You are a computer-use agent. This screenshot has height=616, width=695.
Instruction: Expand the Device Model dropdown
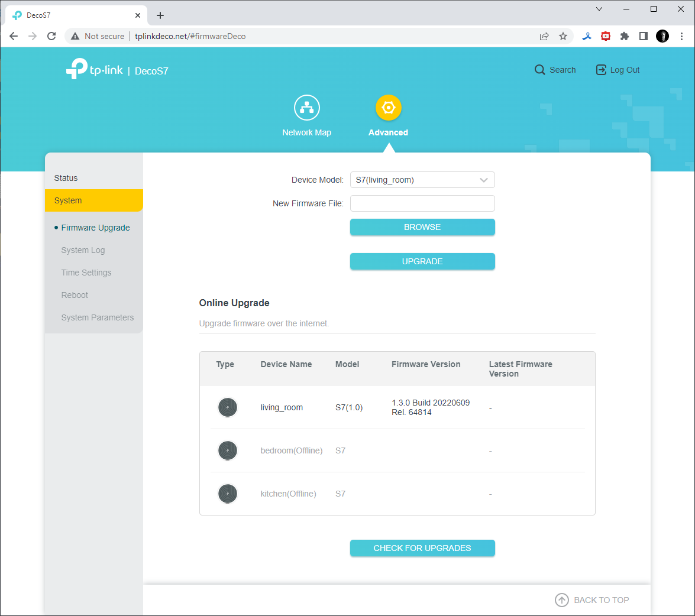422,180
